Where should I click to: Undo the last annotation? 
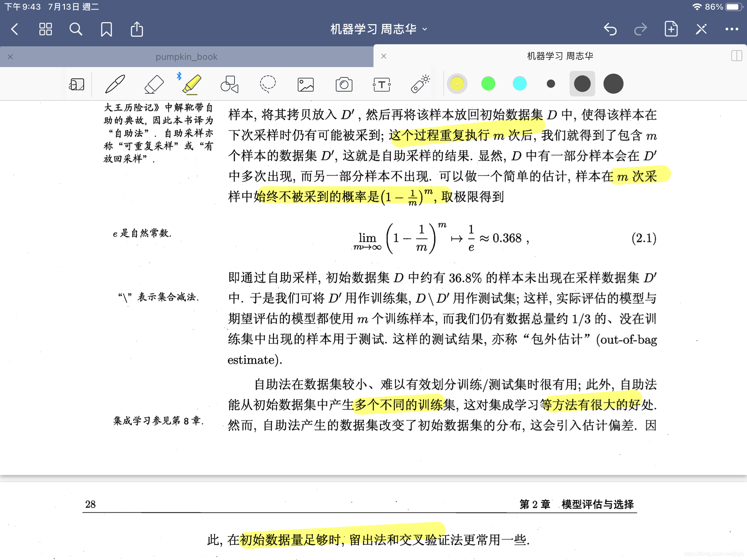[610, 29]
